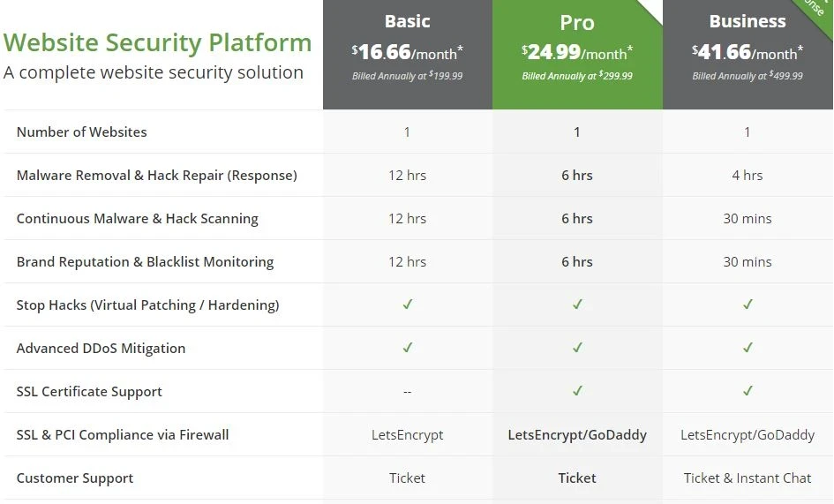The height and width of the screenshot is (504, 834).
Task: Click Business plan checkmark for Stop Hacks
Action: pos(748,305)
